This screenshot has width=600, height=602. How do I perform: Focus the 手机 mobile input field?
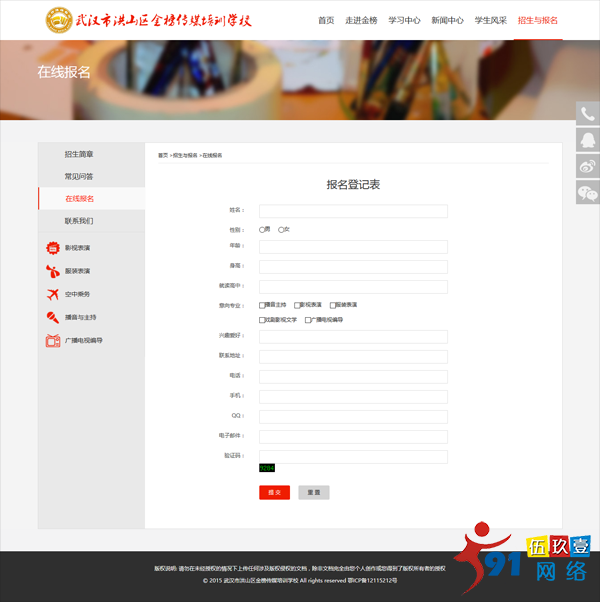pos(353,397)
